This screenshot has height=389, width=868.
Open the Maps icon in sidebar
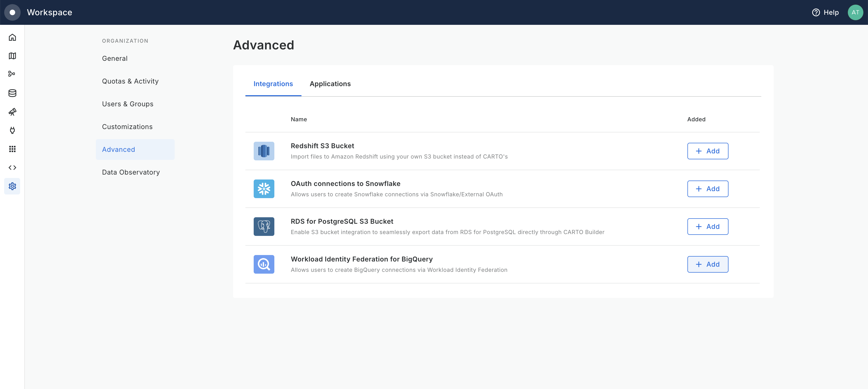pyautogui.click(x=12, y=56)
